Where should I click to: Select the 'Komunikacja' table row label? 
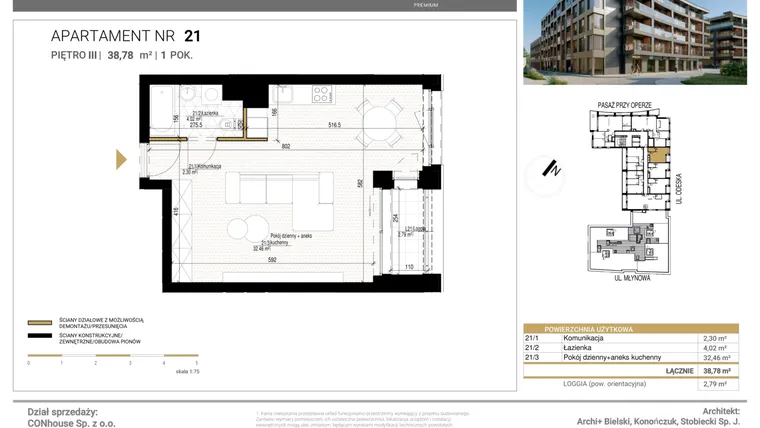[583, 338]
